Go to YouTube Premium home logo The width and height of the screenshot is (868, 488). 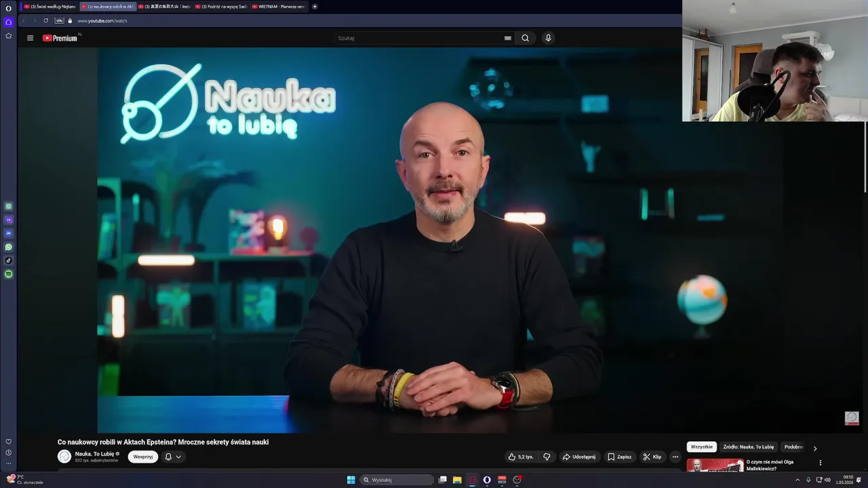point(60,38)
